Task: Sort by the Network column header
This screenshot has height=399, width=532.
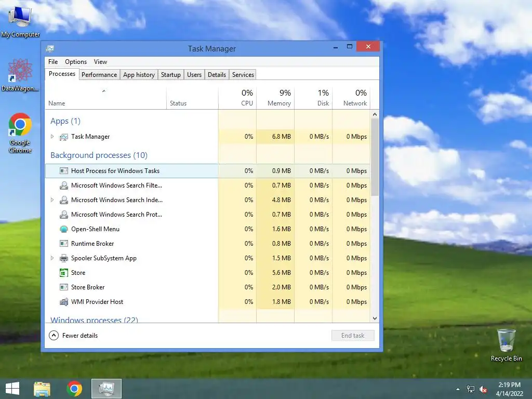Action: click(351, 98)
